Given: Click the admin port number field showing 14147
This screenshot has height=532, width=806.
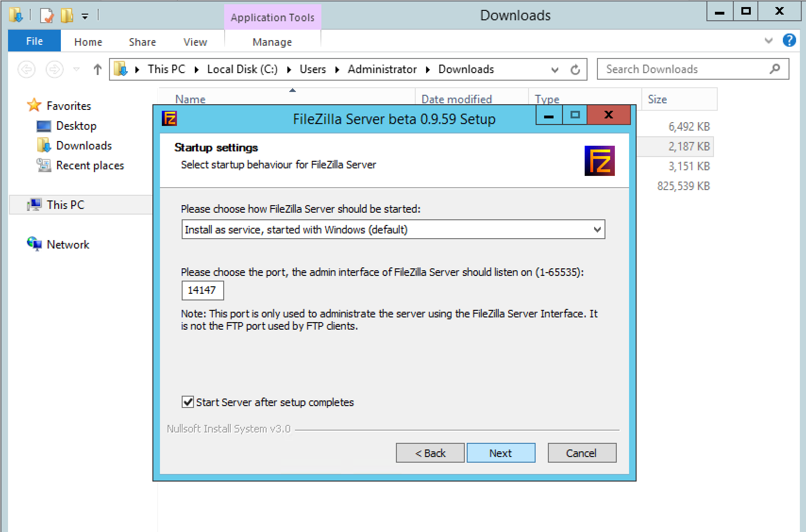Looking at the screenshot, I should pyautogui.click(x=202, y=291).
